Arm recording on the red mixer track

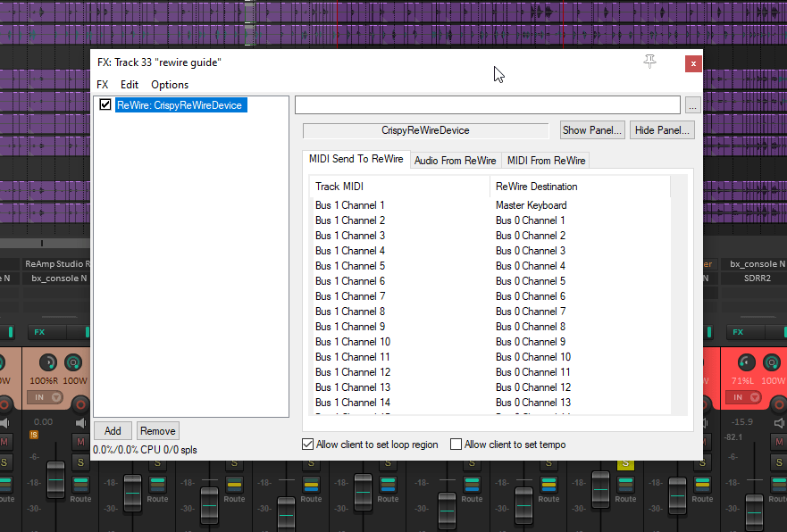pyautogui.click(x=780, y=406)
